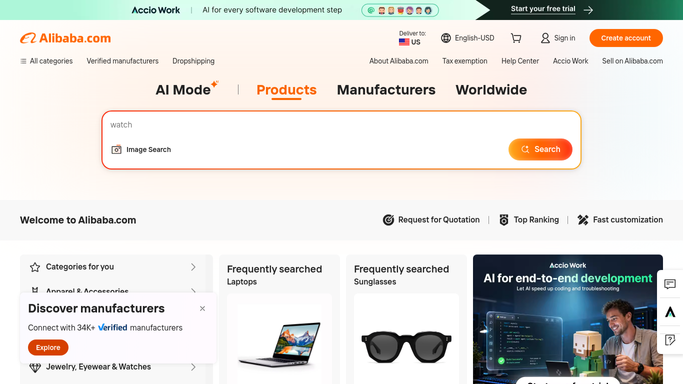
Task: Click the avatar faces pill in top banner
Action: tap(400, 10)
